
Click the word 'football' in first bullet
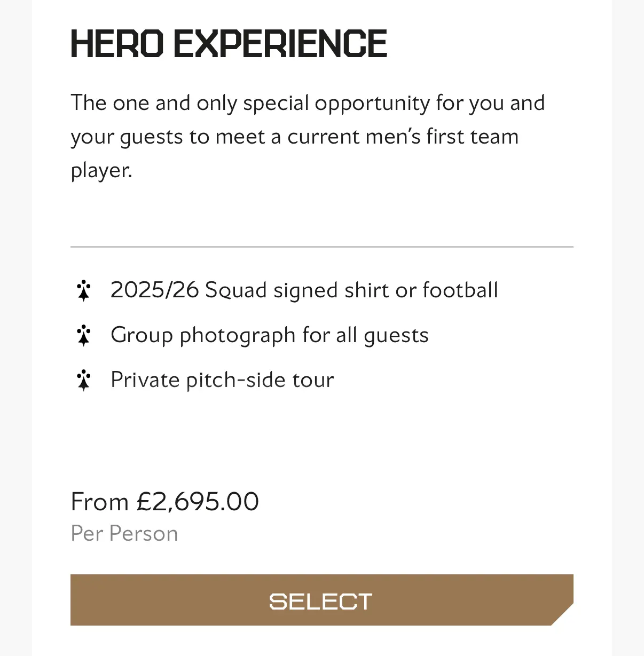point(460,290)
